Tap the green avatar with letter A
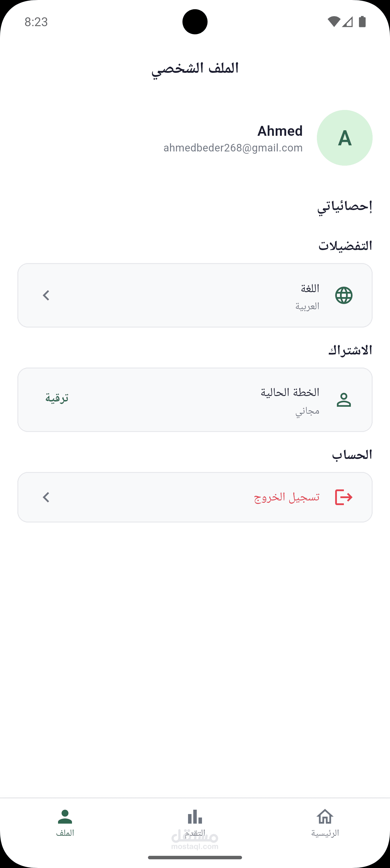This screenshot has height=868, width=390. [x=344, y=138]
